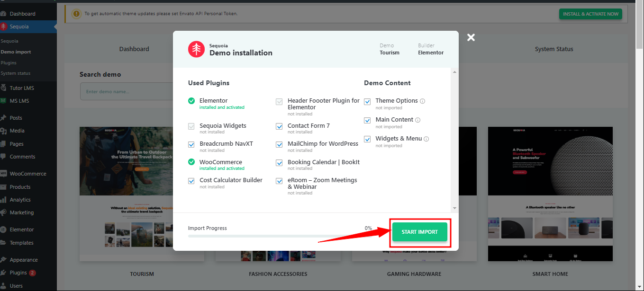
Task: Click the Elementor plugin name
Action: 214,101
